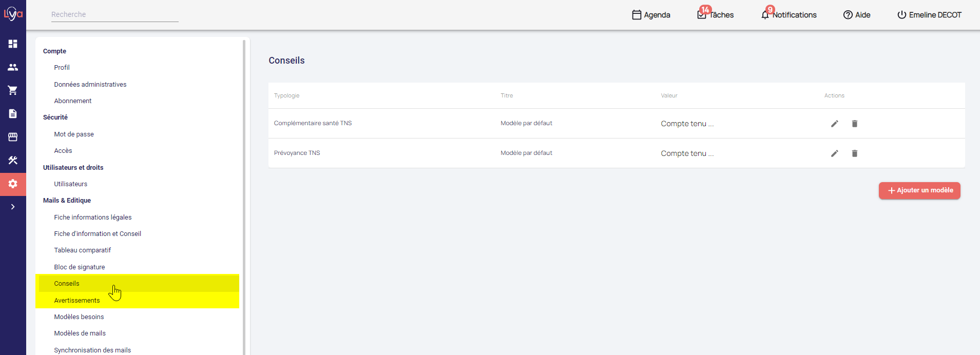Click the storefront icon in sidebar
980x355 pixels.
click(x=13, y=137)
